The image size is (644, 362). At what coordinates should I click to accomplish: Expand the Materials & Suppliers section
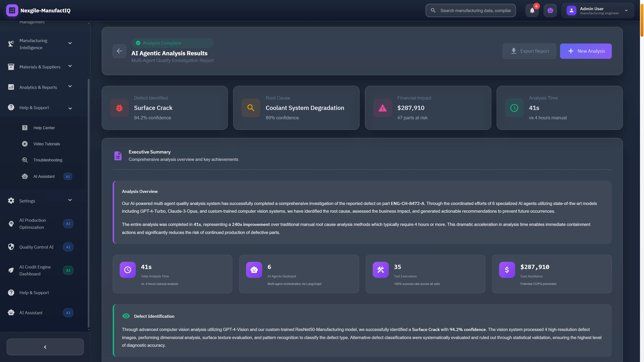(40, 67)
